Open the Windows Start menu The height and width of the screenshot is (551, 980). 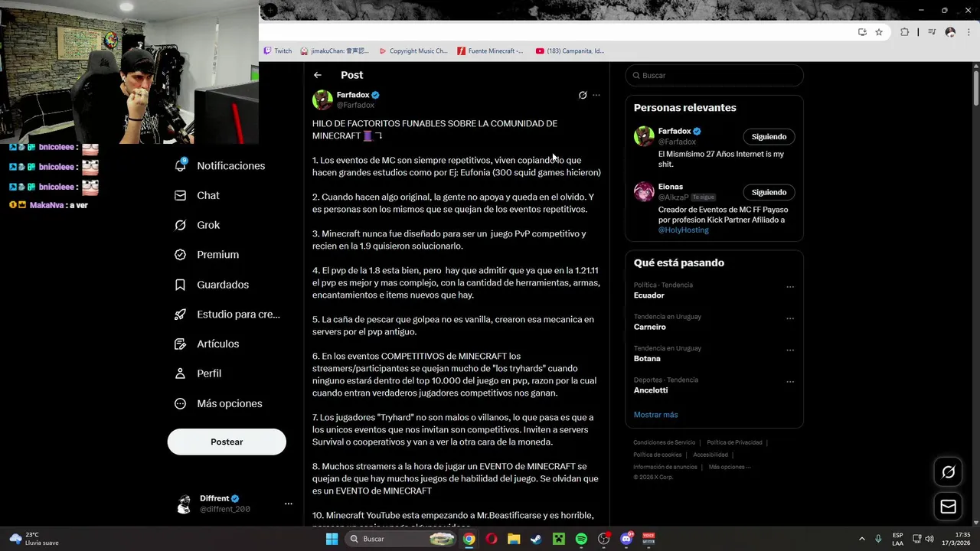(332, 539)
